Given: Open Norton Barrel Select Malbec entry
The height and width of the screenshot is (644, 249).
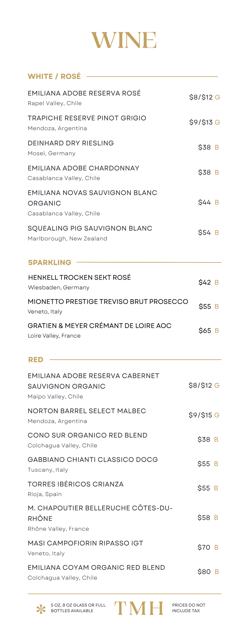Looking at the screenshot, I should (x=87, y=411).
